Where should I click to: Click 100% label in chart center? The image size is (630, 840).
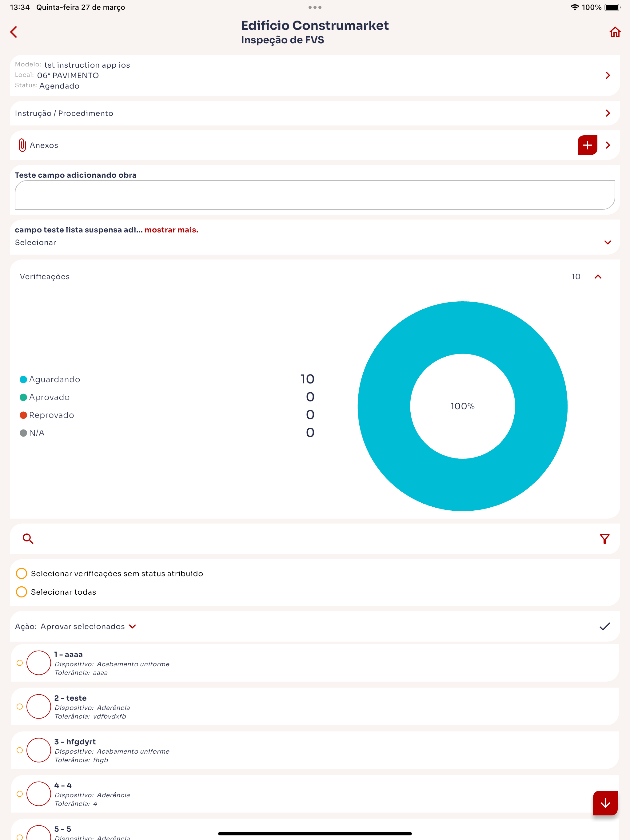pos(462,406)
